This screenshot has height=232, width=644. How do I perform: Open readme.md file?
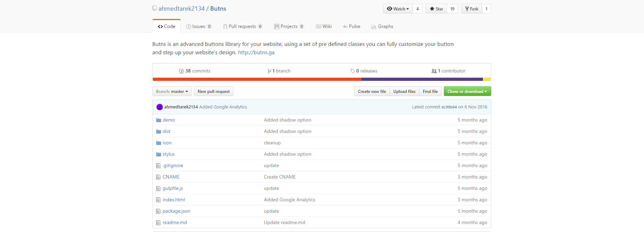click(x=175, y=223)
